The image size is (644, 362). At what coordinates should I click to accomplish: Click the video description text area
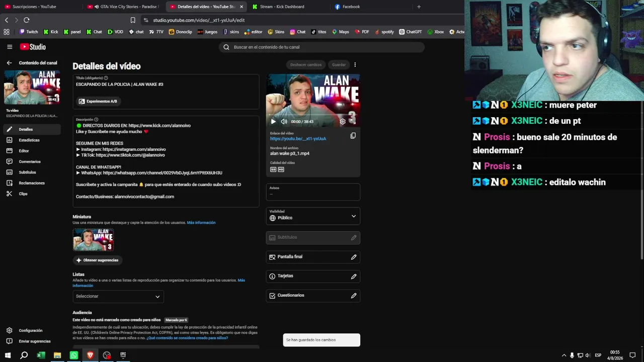[x=166, y=161]
